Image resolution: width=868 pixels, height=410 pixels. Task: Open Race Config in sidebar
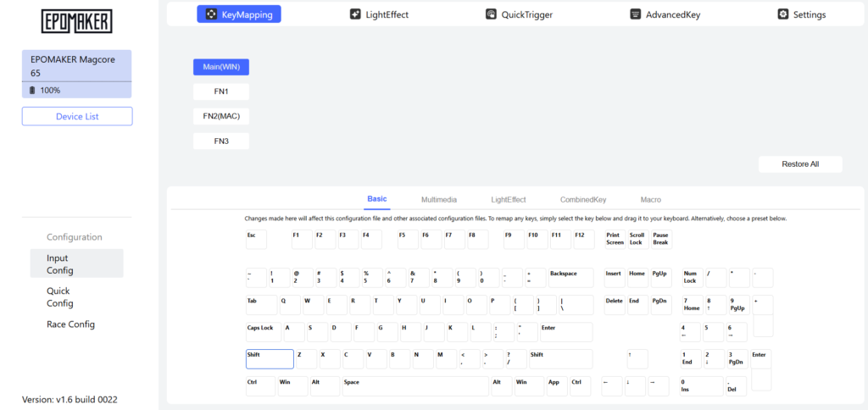point(70,324)
